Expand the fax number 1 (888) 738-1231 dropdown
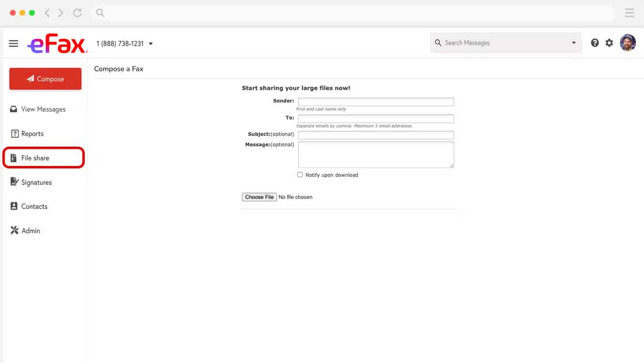Viewport: 644px width, 363px height. point(151,44)
